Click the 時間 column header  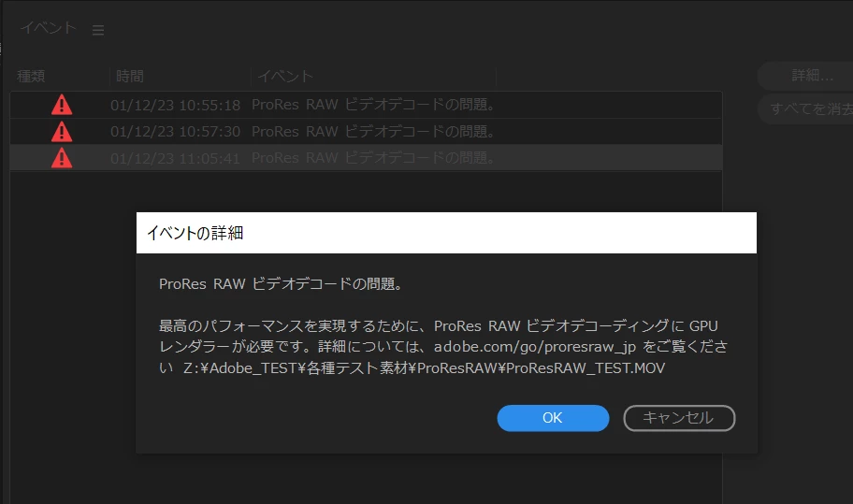coord(130,76)
